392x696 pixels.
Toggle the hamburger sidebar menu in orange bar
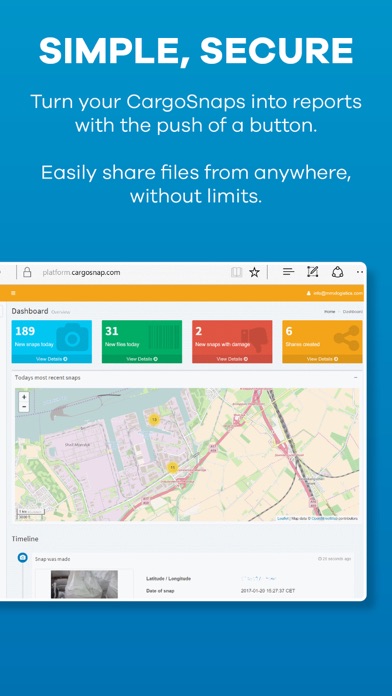click(x=13, y=293)
